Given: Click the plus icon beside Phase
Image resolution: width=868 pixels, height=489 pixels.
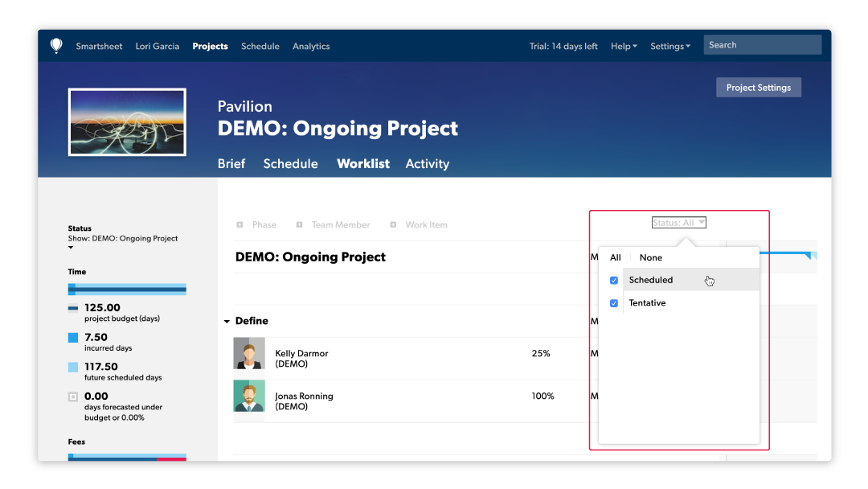Looking at the screenshot, I should click(240, 225).
